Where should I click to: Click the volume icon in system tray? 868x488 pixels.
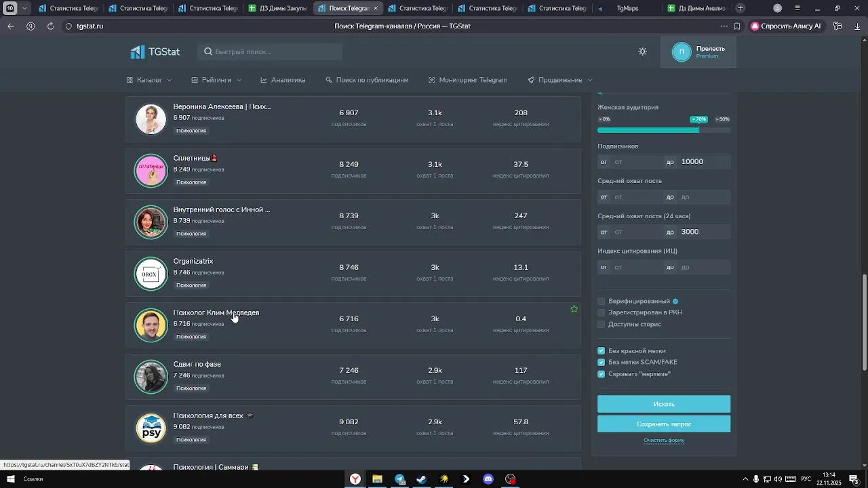pos(778,479)
